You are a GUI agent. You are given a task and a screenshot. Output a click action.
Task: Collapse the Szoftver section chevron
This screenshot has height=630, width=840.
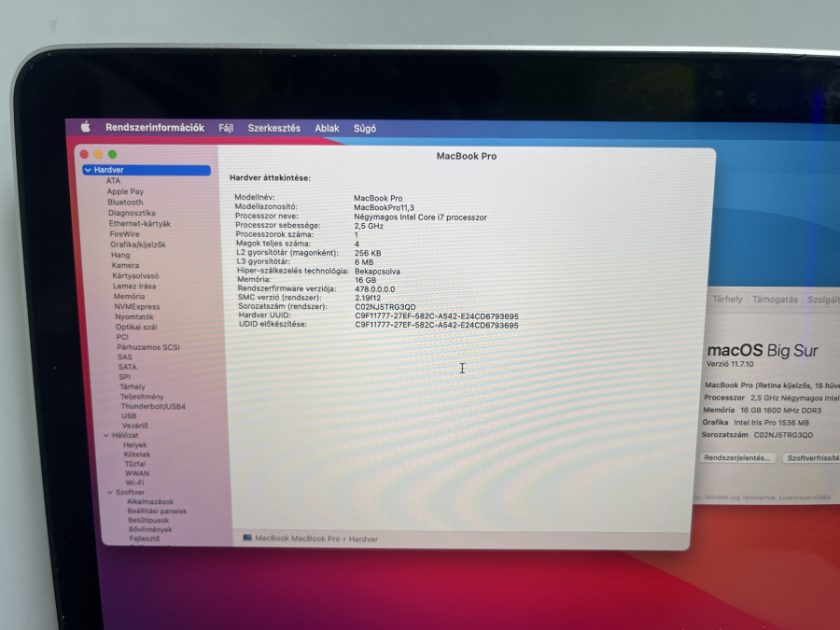point(110,492)
